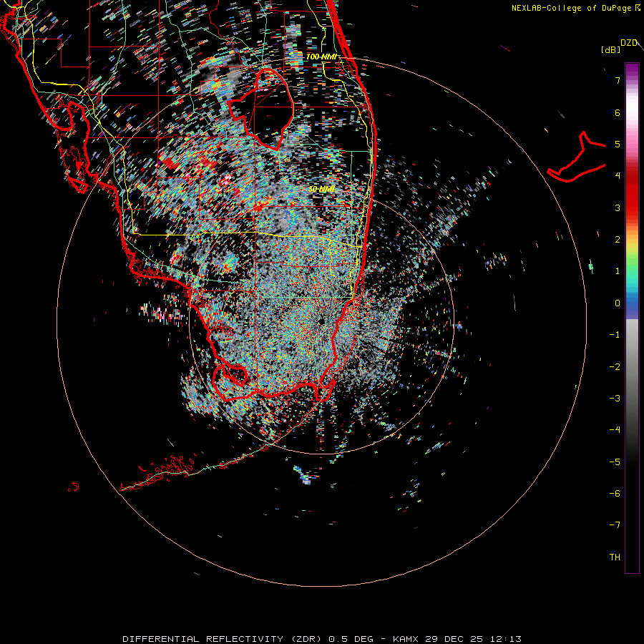Click the -4 value on color scale

(x=615, y=429)
